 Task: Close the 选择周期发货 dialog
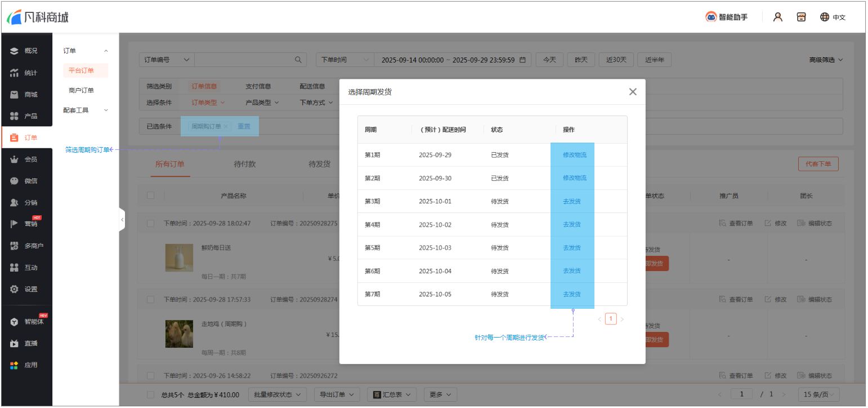(x=633, y=92)
